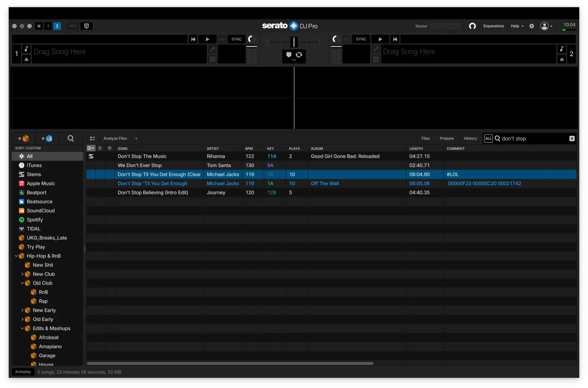
Task: Jump deck 2 to track start
Action: click(x=395, y=39)
